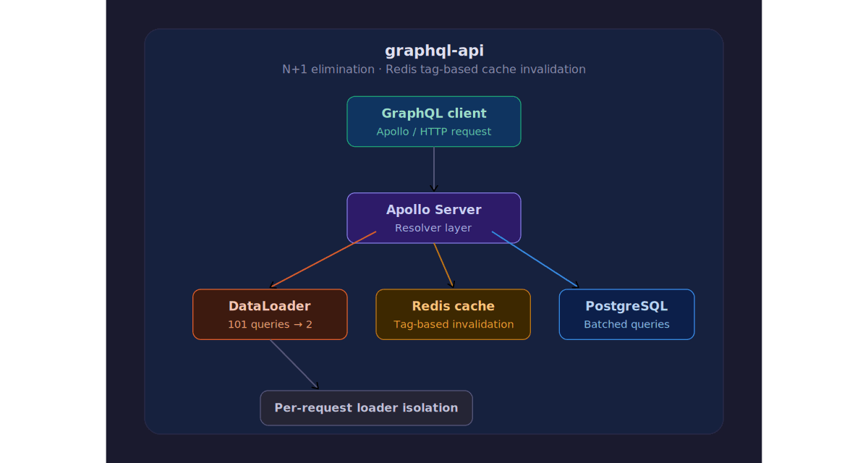Viewport: 868px width, 463px height.
Task: Click the 101 queries → 2 text
Action: pos(270,324)
